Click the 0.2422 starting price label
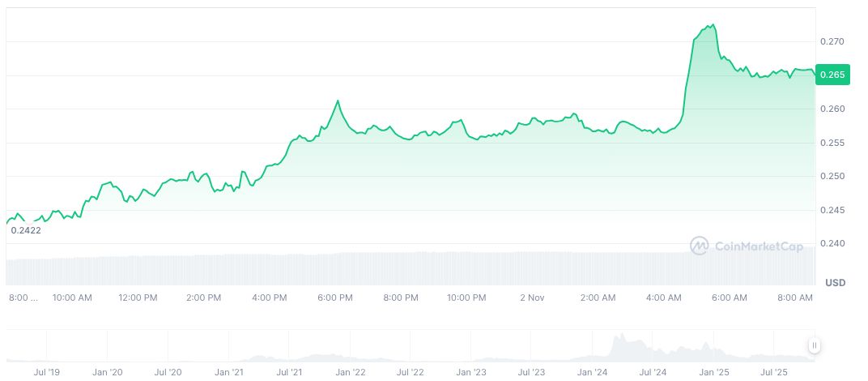The image size is (868, 381). (x=25, y=230)
